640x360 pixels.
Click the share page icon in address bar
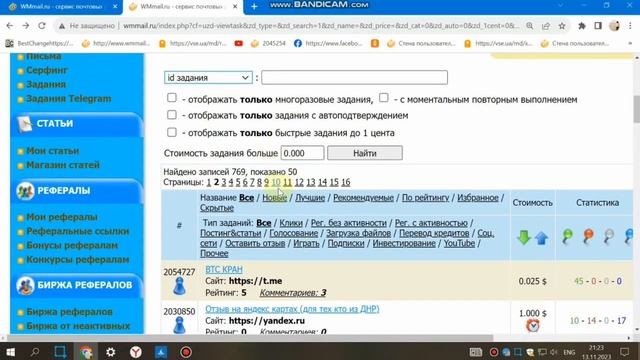pyautogui.click(x=546, y=26)
